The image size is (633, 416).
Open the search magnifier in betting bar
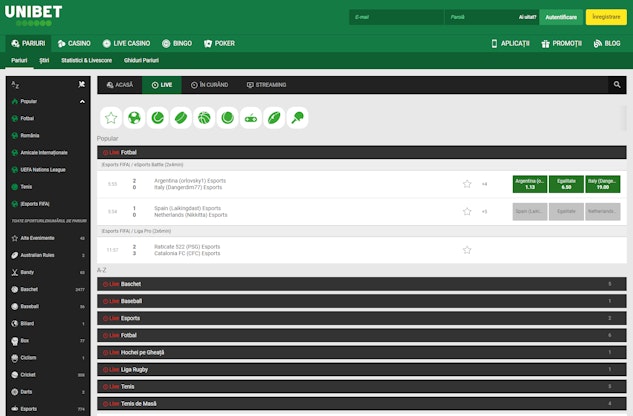pos(617,85)
